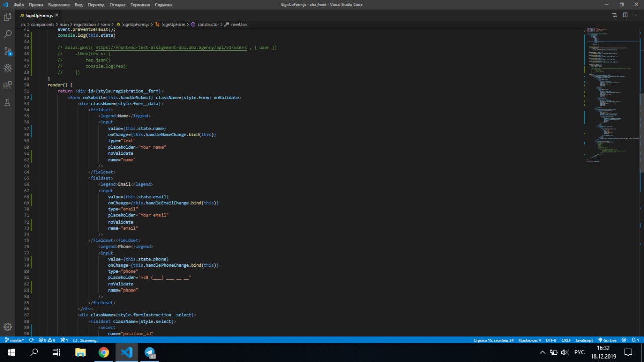The width and height of the screenshot is (644, 362).
Task: Open UTF-8 encoding selector
Action: coord(551,340)
